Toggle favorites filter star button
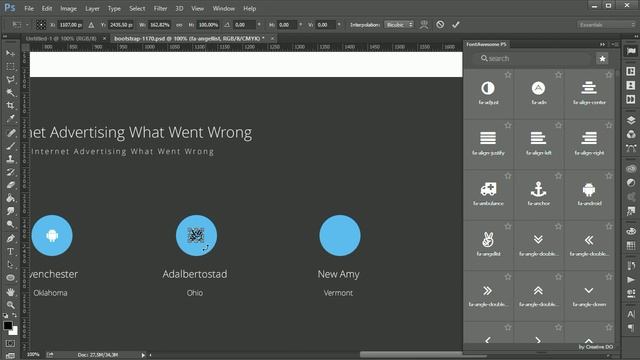 click(602, 59)
